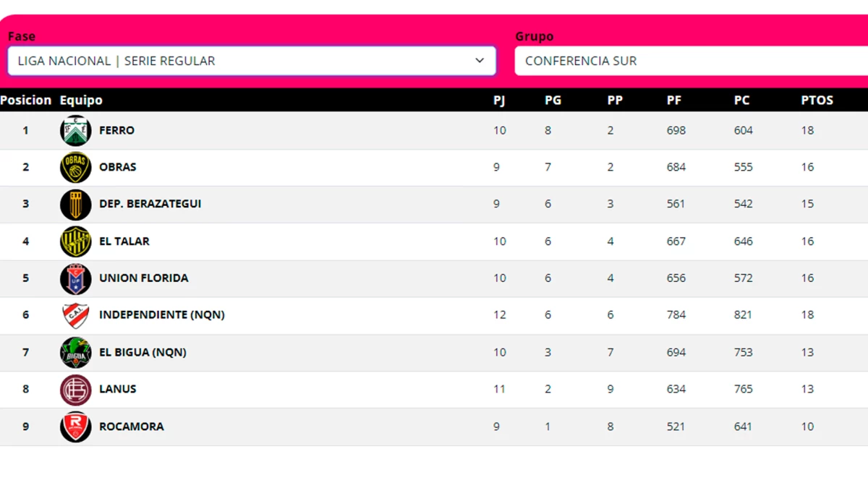This screenshot has width=868, height=488.
Task: Sort by the PTOS column header
Action: tap(817, 100)
